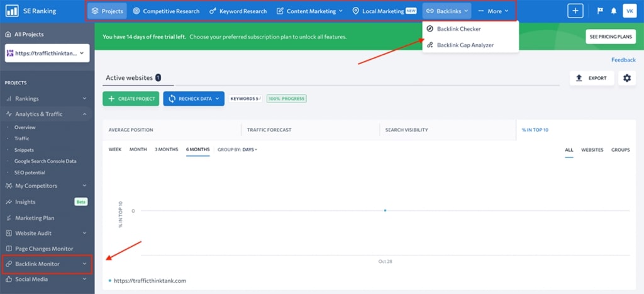Open Overview under Analytics & Traffic
Image resolution: width=644 pixels, height=294 pixels.
pos(25,127)
